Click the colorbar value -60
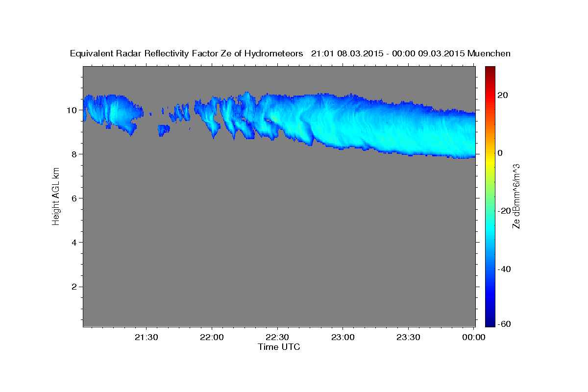Screen dimensions: 588x392 pyautogui.click(x=505, y=323)
